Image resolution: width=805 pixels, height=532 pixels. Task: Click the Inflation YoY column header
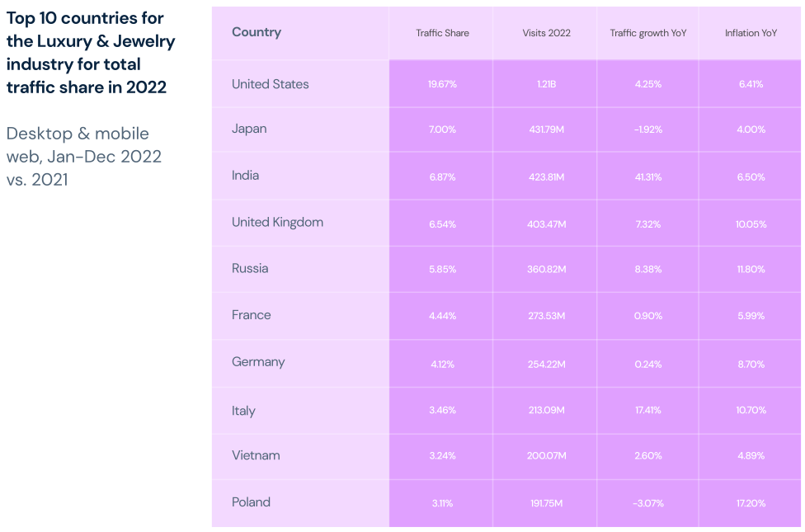[x=751, y=33]
